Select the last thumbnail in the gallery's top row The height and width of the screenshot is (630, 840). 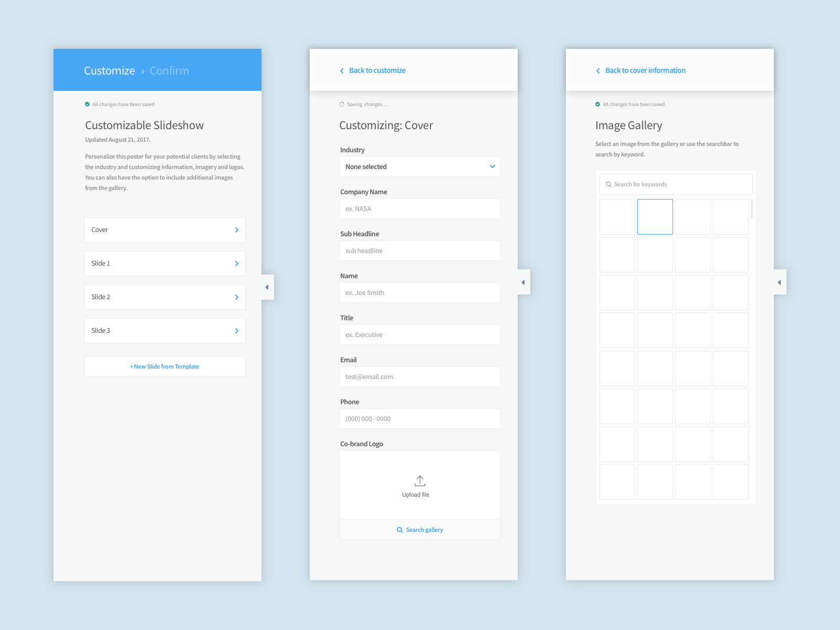click(x=731, y=217)
